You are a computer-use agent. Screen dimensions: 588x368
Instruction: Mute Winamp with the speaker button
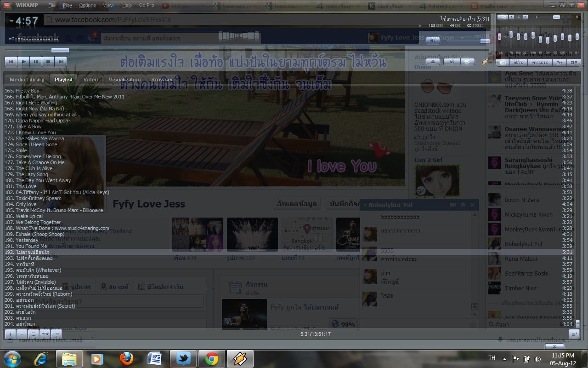click(433, 40)
